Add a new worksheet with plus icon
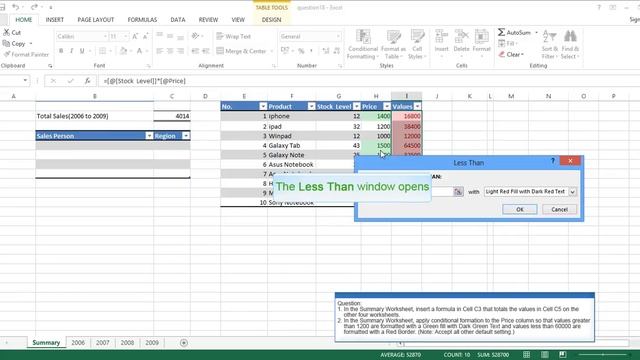This screenshot has height=360, width=640. (x=184, y=343)
